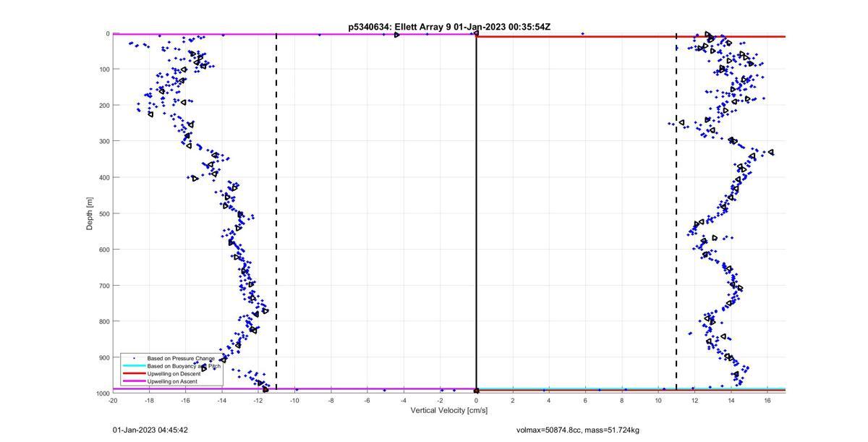Click the 6 tick label on velocity axis
868x442 pixels.
point(585,399)
